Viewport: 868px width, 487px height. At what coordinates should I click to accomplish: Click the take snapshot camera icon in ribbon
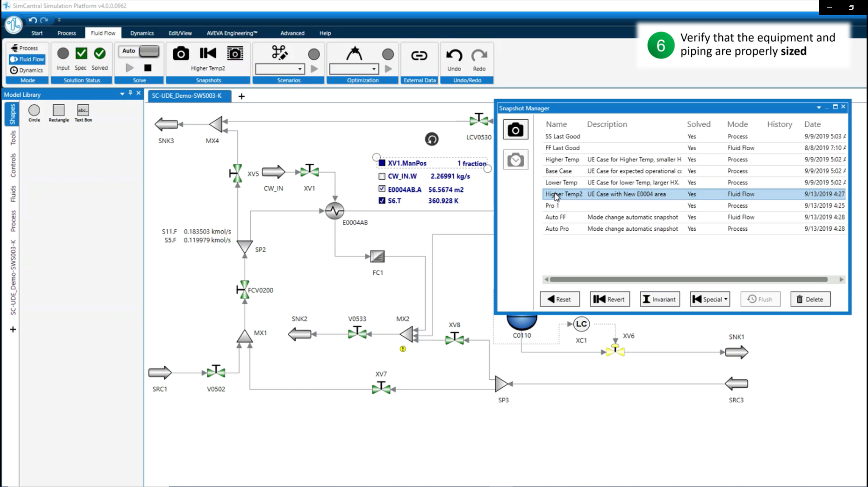181,54
